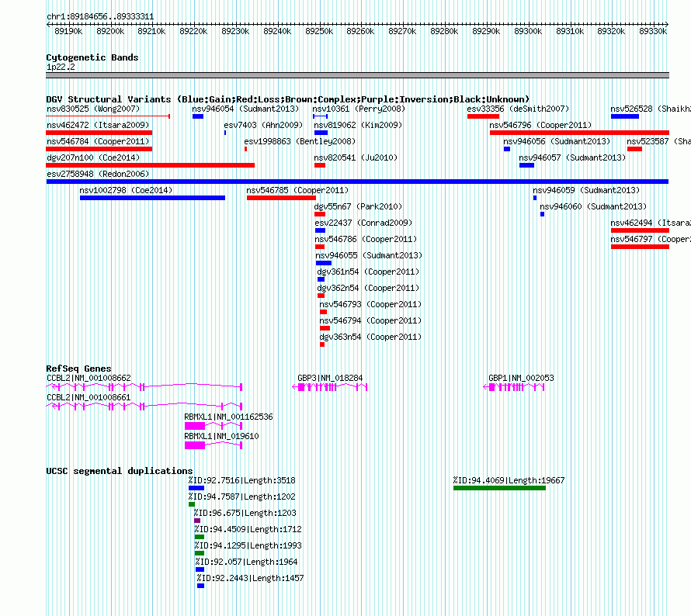Click esv1998863 (Bentley2008) label
Viewport: 691px width, 616px height.
click(300, 141)
